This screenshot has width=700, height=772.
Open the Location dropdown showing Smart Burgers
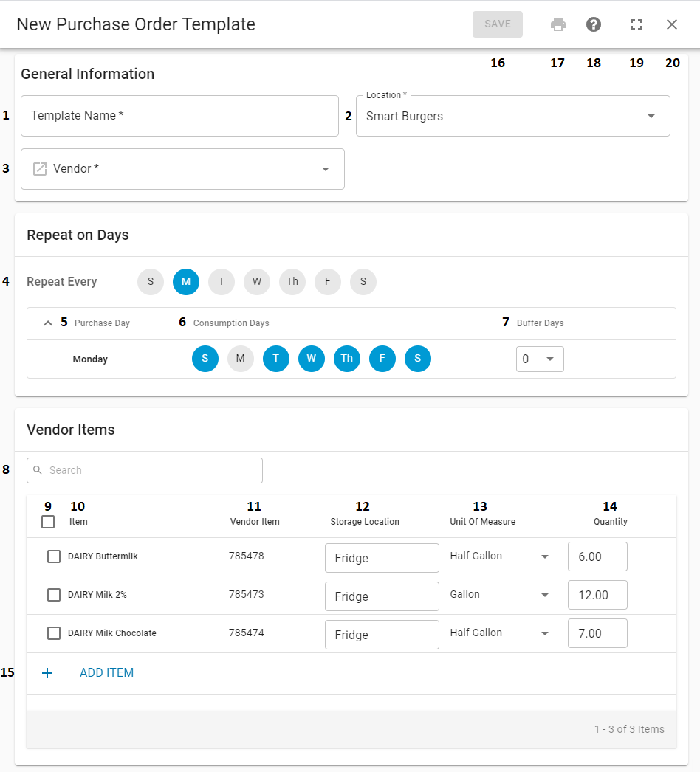click(x=512, y=116)
